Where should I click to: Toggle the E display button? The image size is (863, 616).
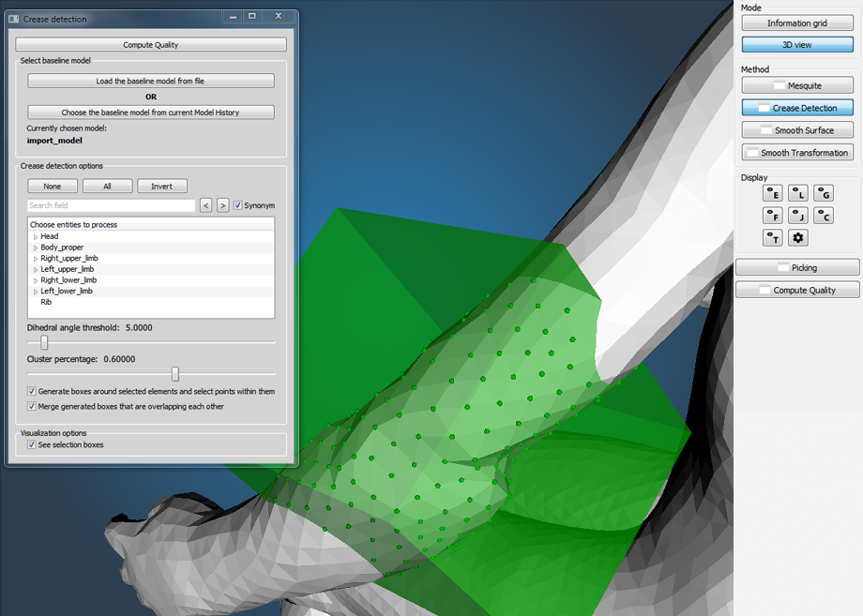(x=773, y=193)
